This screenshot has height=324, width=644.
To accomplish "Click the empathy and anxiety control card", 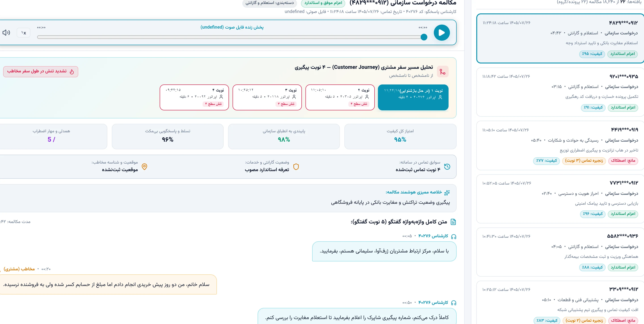I will [53, 136].
